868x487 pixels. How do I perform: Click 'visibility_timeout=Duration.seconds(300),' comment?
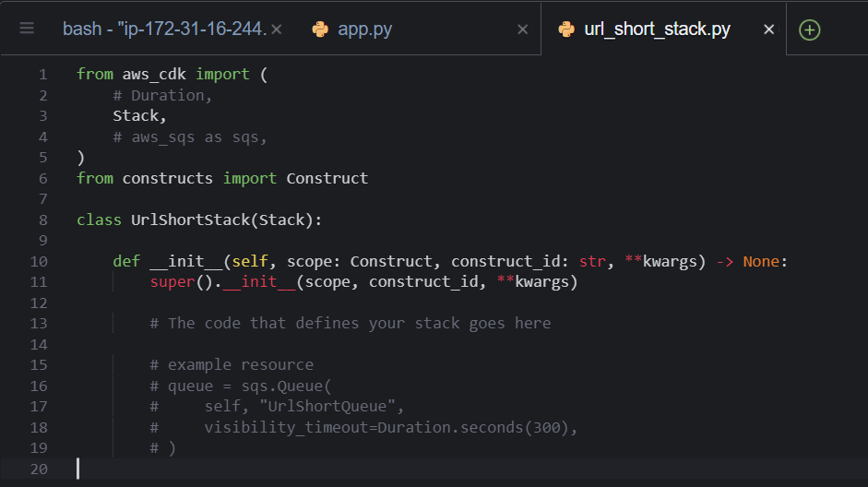(x=391, y=427)
